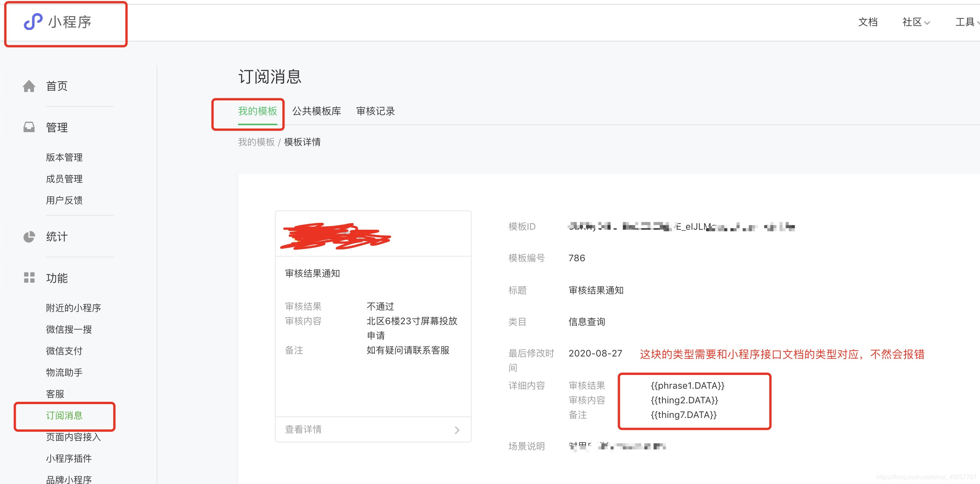Expand the 工具 dropdown in top bar
Screen dimensions: 980x484
(x=967, y=22)
